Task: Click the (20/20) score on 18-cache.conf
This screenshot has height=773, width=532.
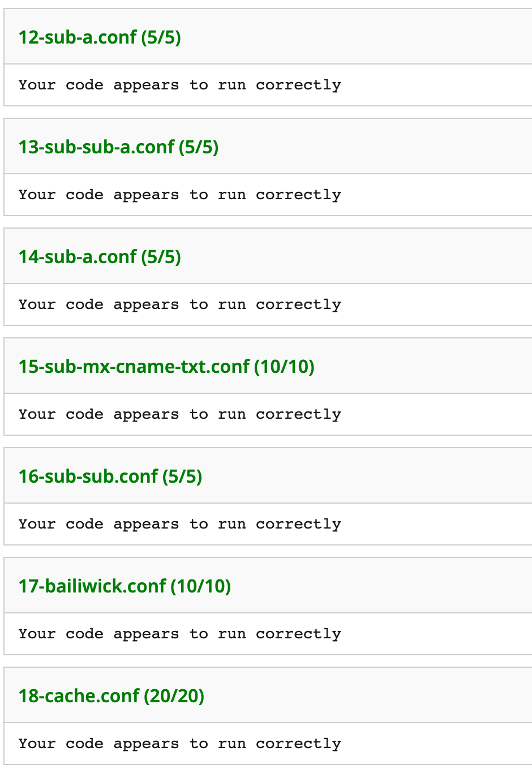Action: [x=174, y=695]
